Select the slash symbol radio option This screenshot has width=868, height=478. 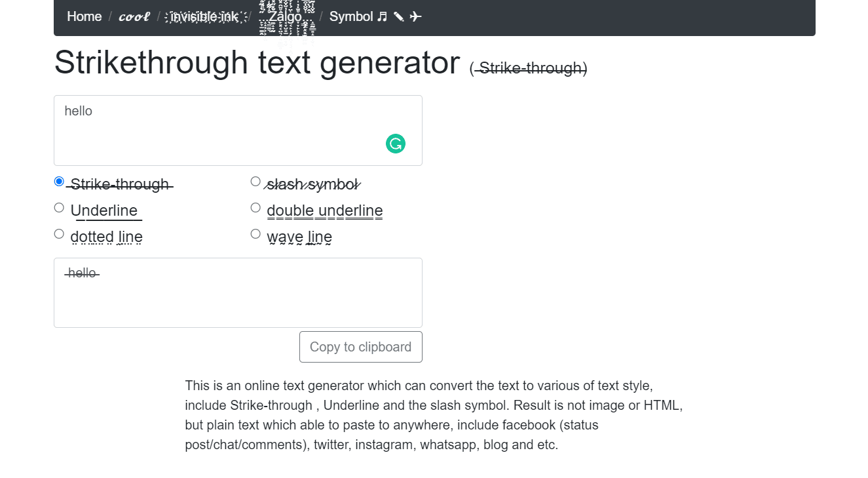(255, 182)
